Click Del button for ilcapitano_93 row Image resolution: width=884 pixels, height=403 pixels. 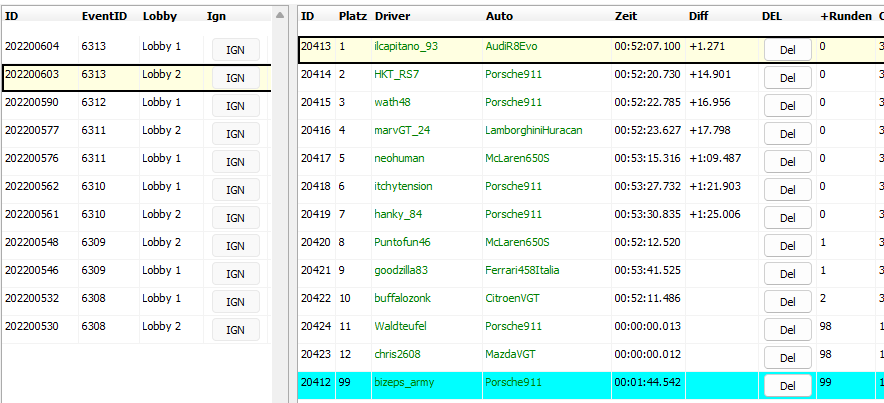click(x=787, y=50)
